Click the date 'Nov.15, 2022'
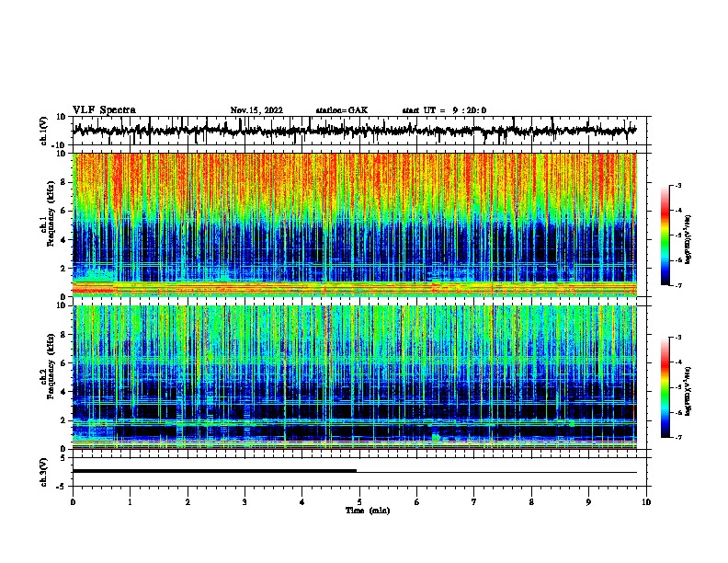The height and width of the screenshot is (563, 728). point(256,110)
